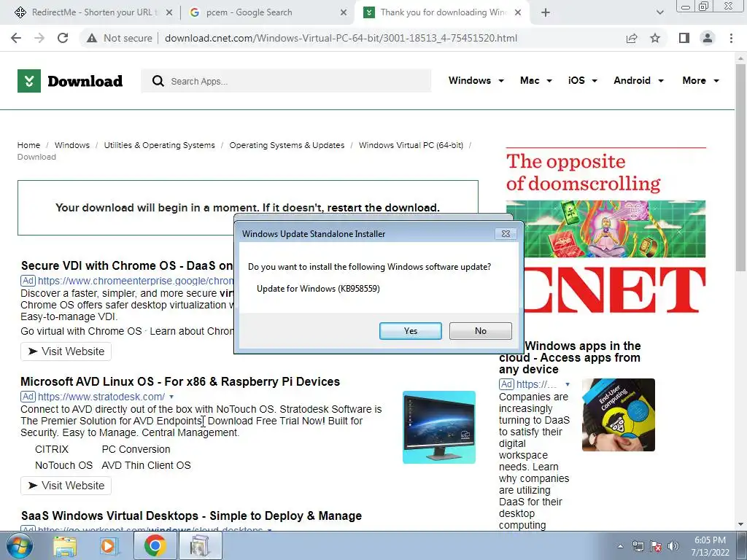Click the Stratodesk monitor thumbnail
Viewport: 747px width, 560px height.
coord(438,427)
